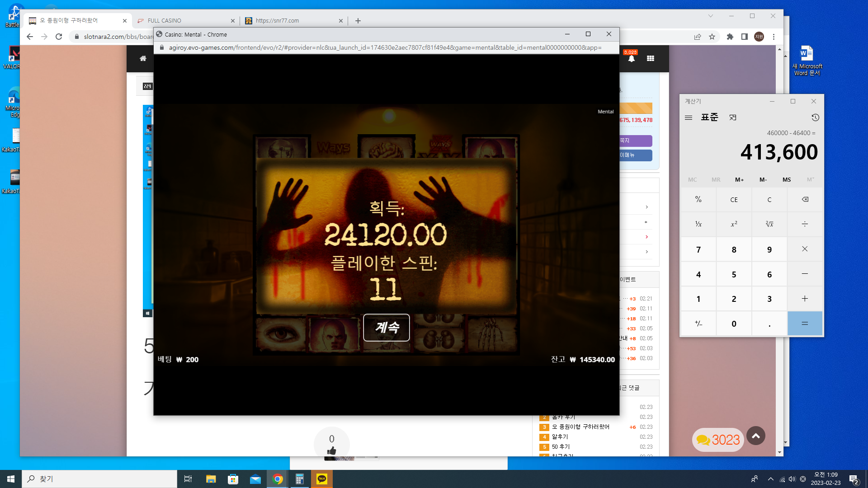This screenshot has width=868, height=488.
Task: Click calculator multiply icon
Action: click(x=805, y=249)
